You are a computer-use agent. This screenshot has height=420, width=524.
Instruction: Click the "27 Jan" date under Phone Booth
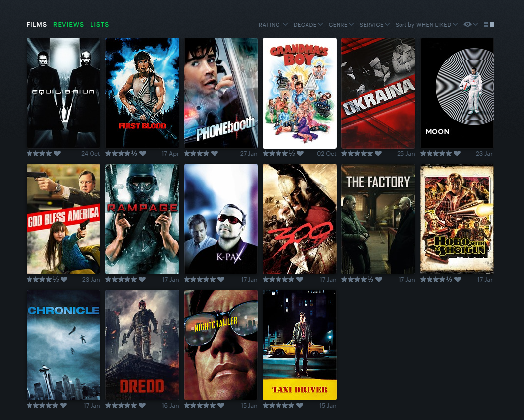click(248, 154)
